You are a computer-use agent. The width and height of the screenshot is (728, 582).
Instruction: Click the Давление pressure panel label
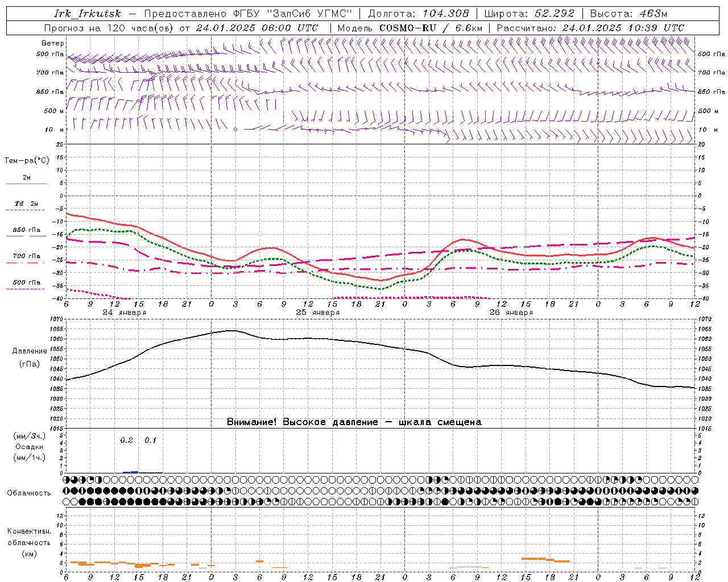(30, 351)
